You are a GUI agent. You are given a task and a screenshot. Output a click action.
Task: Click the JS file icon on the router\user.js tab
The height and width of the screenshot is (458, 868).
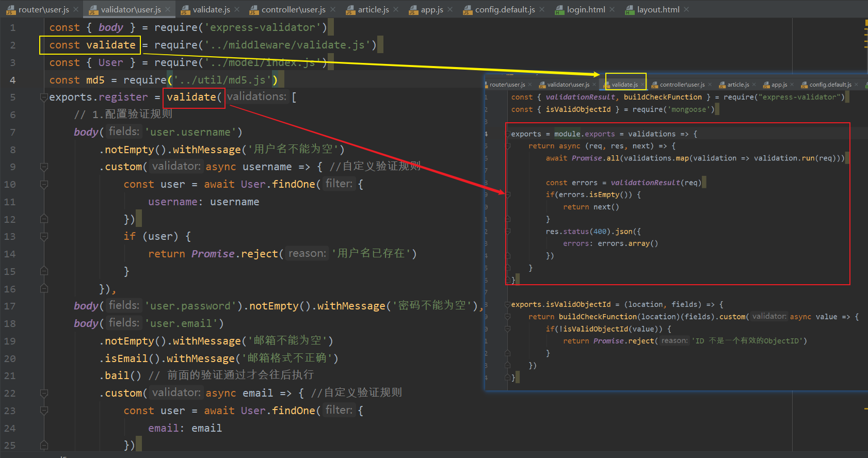10,10
